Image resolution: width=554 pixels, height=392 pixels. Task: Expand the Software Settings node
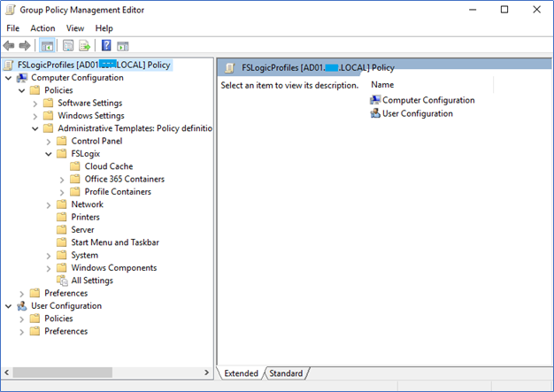tap(35, 104)
